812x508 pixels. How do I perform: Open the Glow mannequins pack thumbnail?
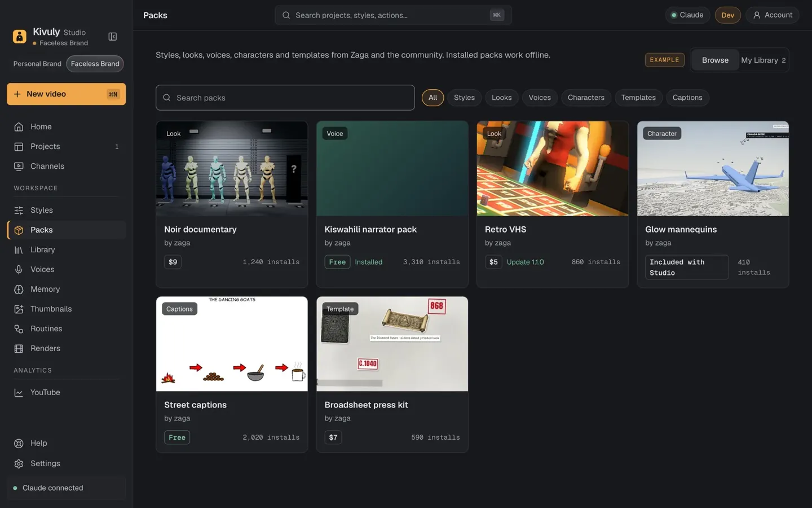point(713,169)
